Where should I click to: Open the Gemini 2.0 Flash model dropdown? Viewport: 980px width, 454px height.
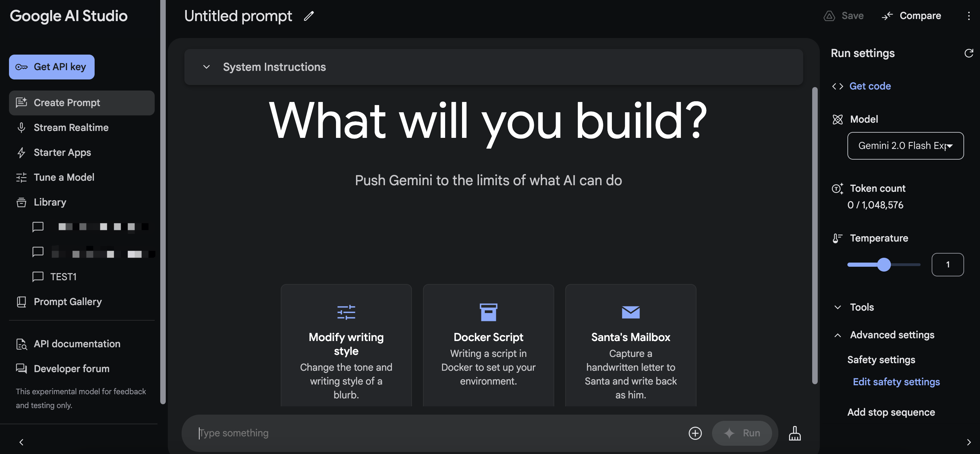905,146
